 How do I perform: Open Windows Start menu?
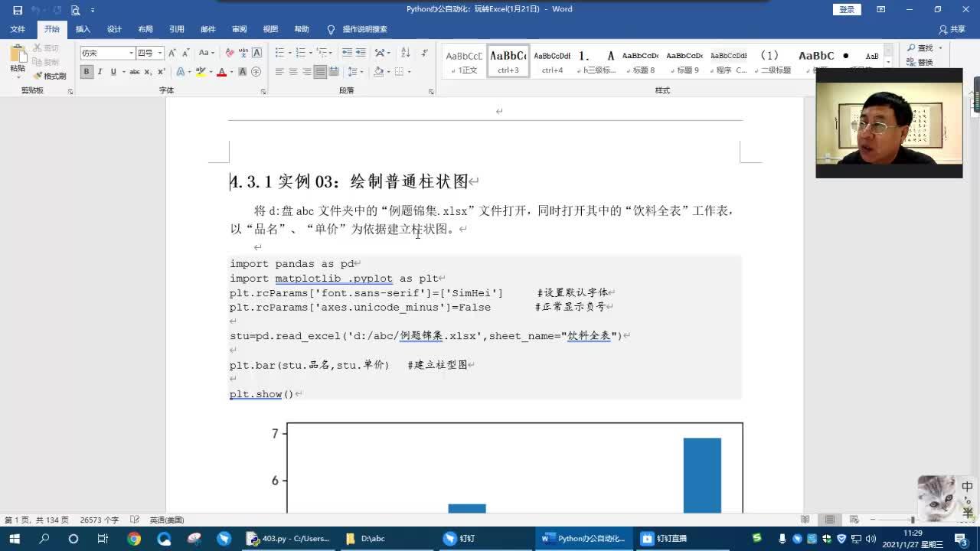pos(15,539)
